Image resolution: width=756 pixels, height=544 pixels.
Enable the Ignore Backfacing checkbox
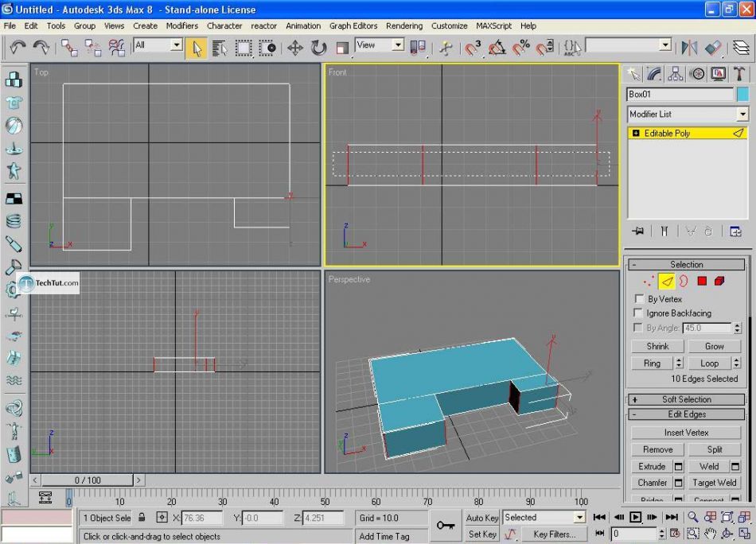[639, 313]
